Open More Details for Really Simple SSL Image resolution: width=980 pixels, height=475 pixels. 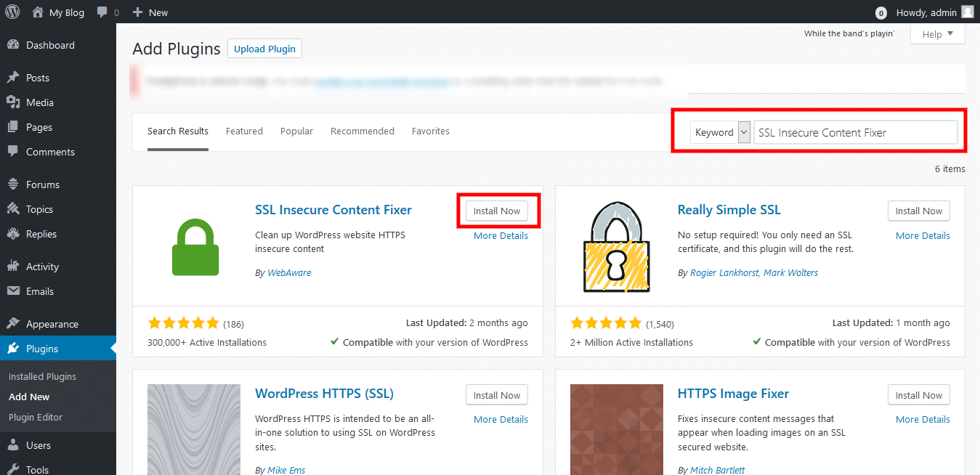[x=923, y=235]
